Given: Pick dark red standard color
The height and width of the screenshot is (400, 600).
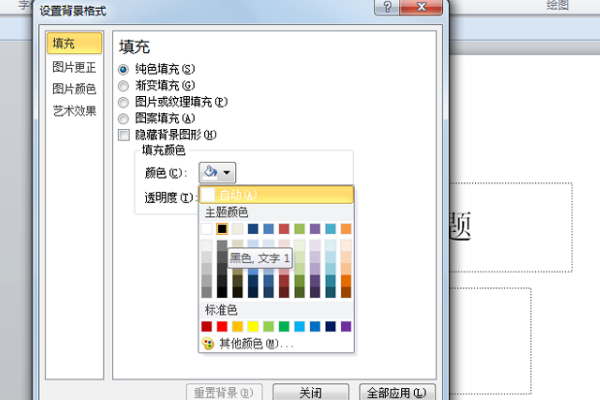Looking at the screenshot, I should (207, 327).
